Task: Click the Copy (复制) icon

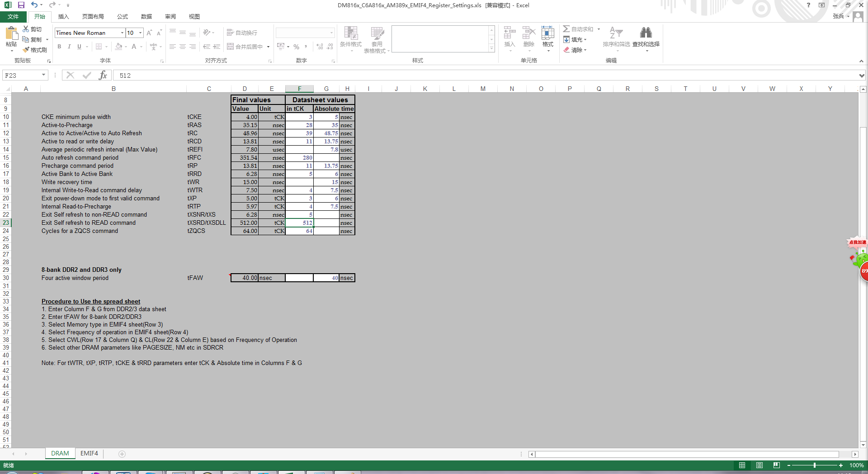Action: click(x=26, y=39)
